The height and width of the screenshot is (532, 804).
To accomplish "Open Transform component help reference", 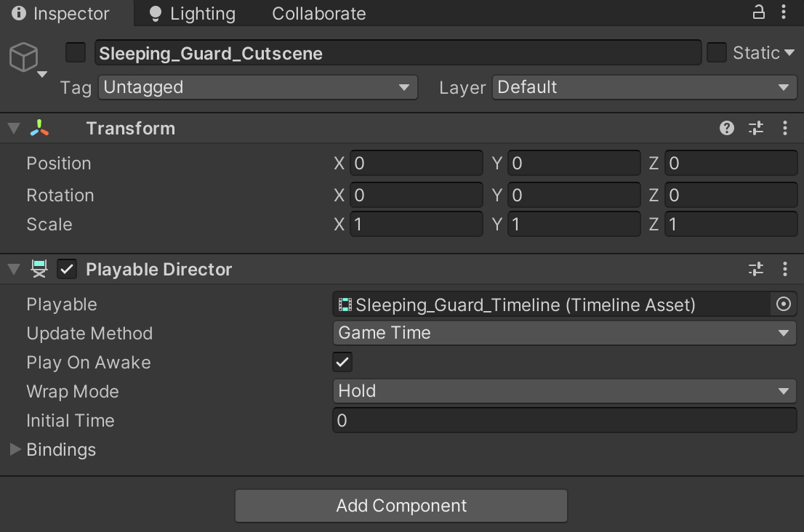I will (726, 128).
